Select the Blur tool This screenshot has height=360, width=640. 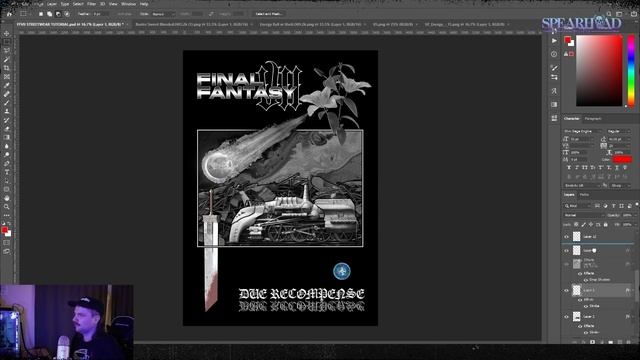click(x=7, y=146)
